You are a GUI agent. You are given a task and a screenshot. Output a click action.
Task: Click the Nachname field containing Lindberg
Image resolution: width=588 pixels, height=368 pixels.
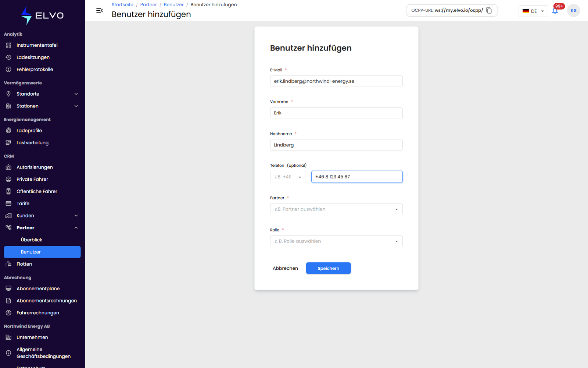[x=336, y=145]
